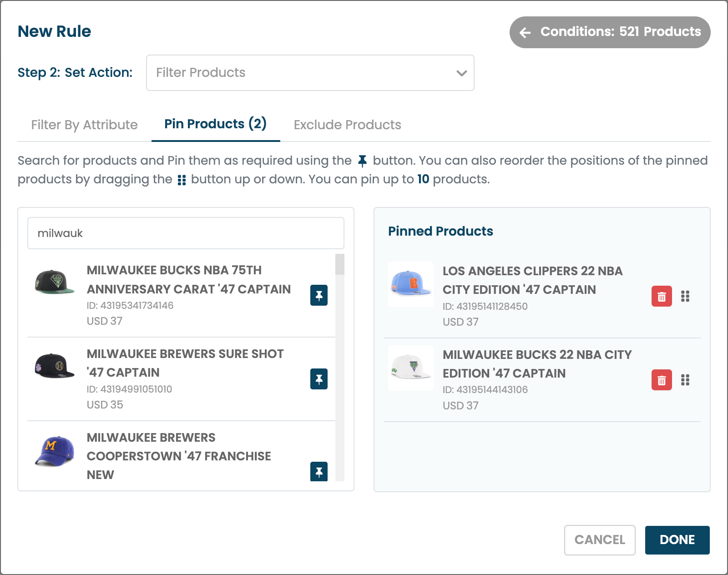
Task: Click the USD 35 price text
Action: 105,404
